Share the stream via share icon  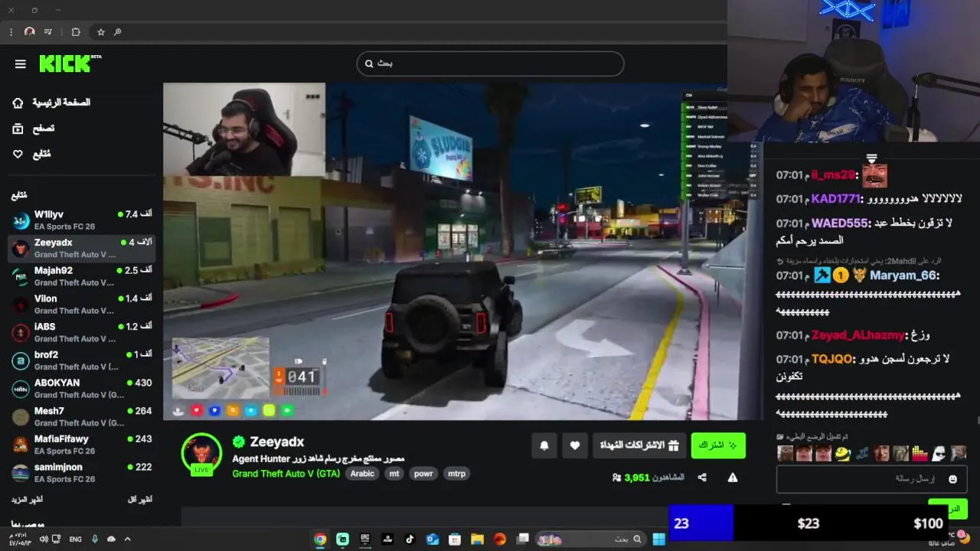[702, 478]
